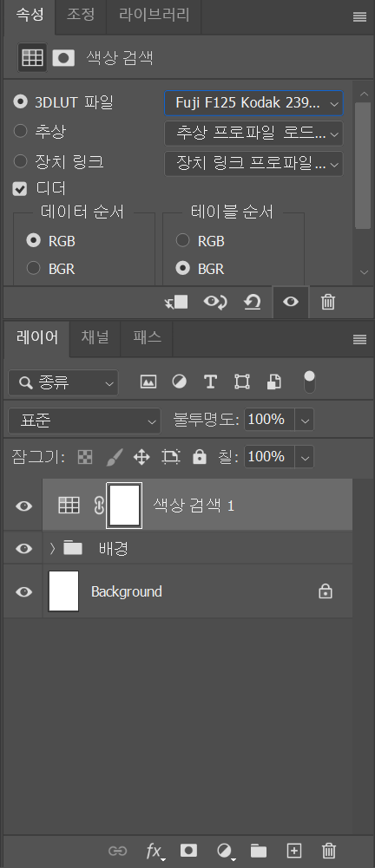
Task: Click Properties panel scroll up arrow
Action: [364, 95]
